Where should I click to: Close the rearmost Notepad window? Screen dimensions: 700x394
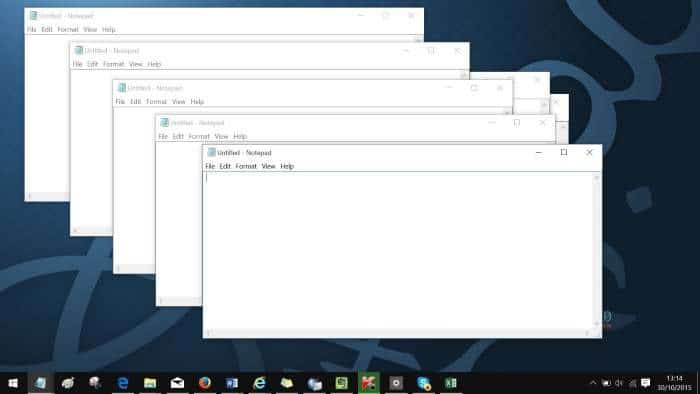(x=411, y=16)
